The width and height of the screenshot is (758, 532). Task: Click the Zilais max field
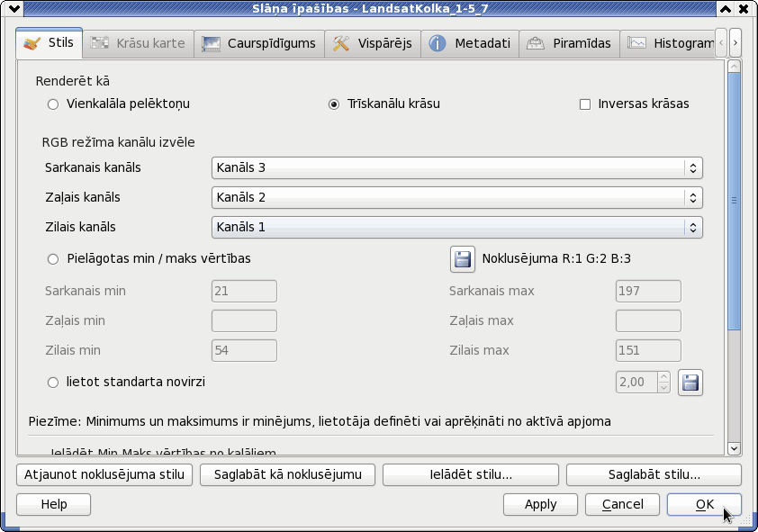click(648, 351)
